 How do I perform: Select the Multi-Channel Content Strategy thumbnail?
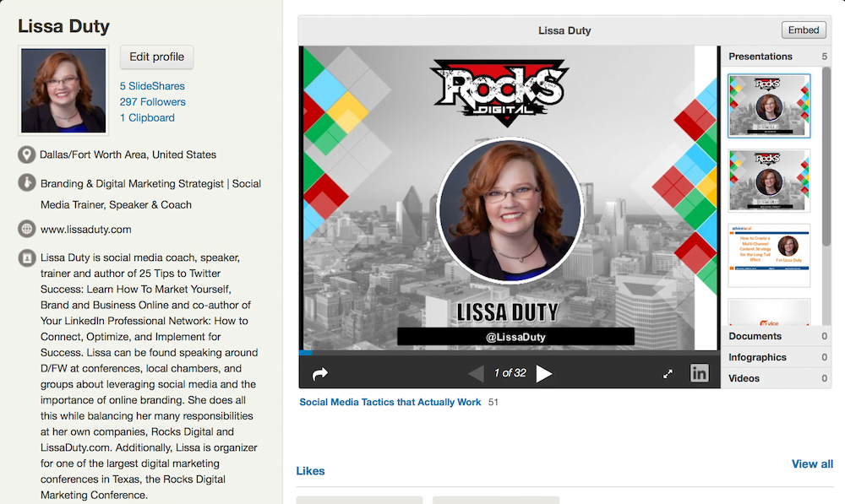click(769, 255)
